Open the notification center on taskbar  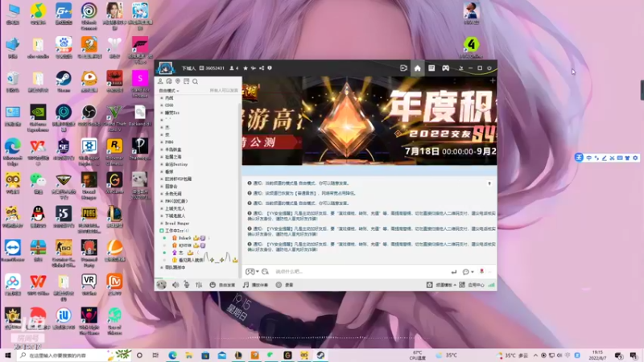(x=634, y=355)
